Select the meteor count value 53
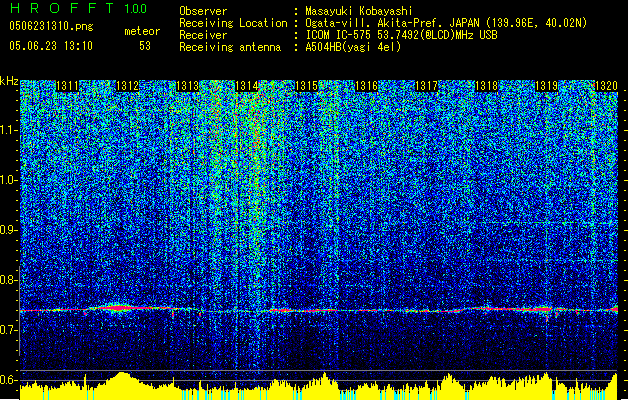The image size is (629, 400). pos(145,46)
